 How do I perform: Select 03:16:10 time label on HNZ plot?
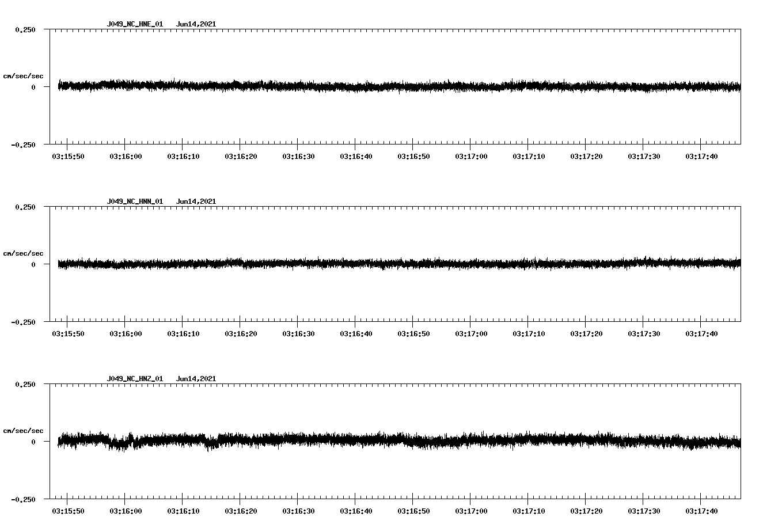[183, 511]
